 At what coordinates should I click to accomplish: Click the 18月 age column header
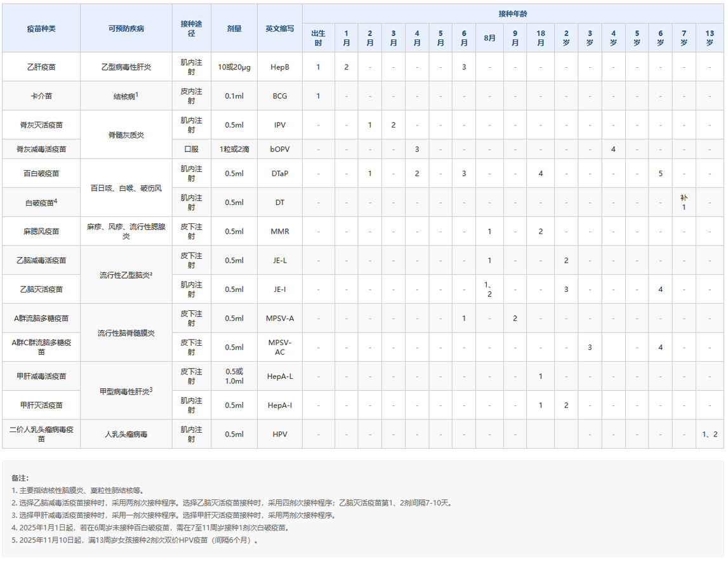click(540, 38)
